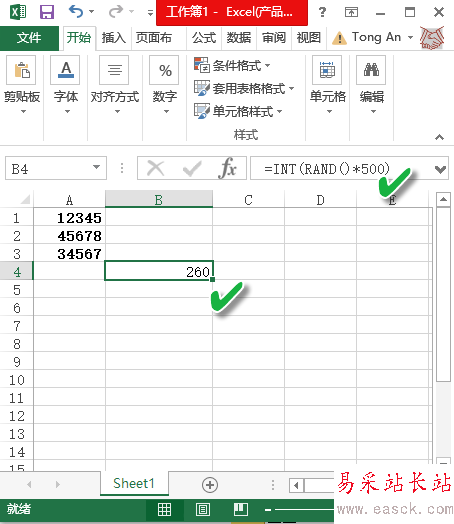454x524 pixels.
Task: Click cell containing 45678
Action: [69, 236]
